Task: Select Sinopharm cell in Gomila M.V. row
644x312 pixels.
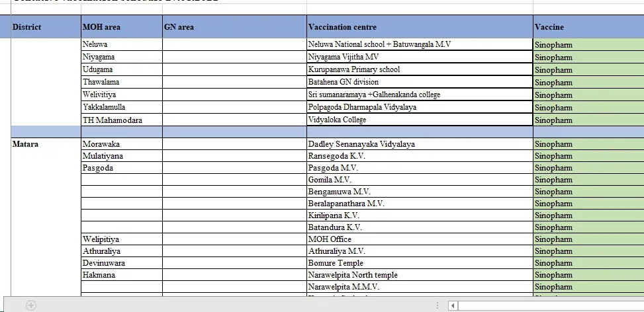Action: [x=588, y=180]
